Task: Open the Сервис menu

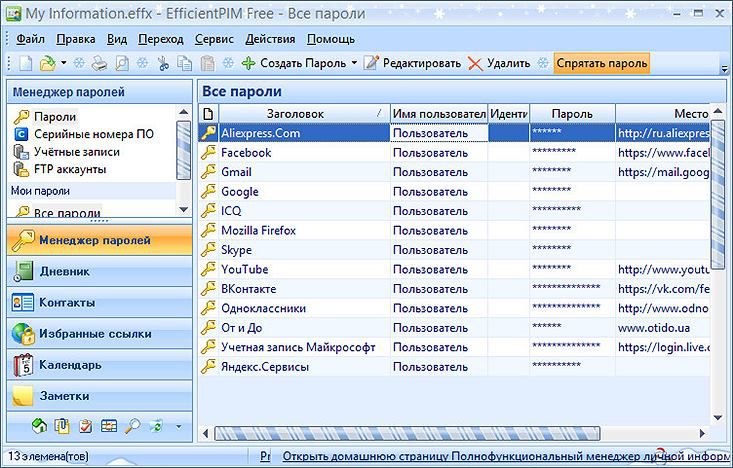Action: click(214, 39)
